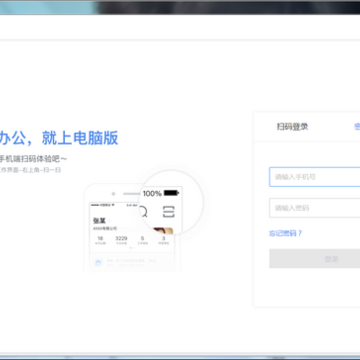Click the 3229 value in phone mockup
The width and height of the screenshot is (360, 360).
[121, 238]
